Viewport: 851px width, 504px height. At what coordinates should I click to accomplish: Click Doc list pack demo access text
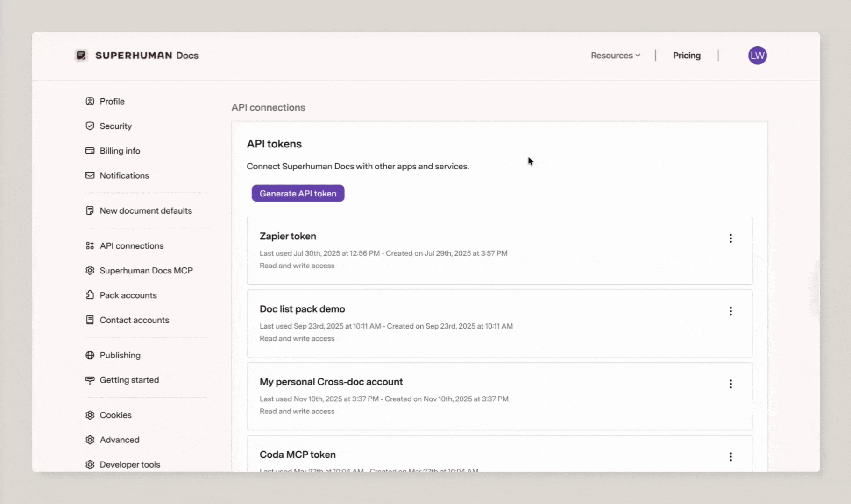pyautogui.click(x=297, y=338)
